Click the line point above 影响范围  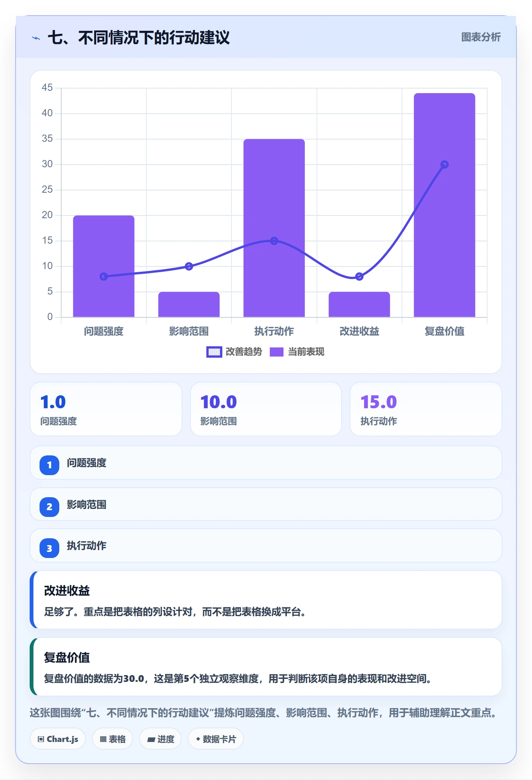tap(189, 266)
